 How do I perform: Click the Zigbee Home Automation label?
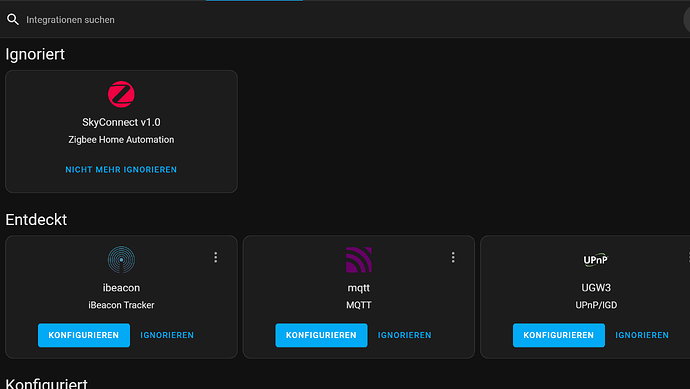pos(121,140)
